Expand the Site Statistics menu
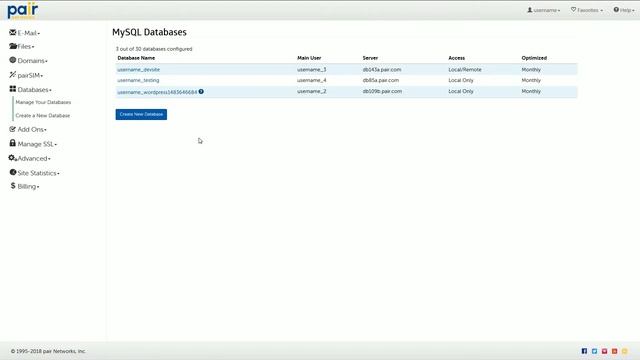640x360 pixels. tap(38, 173)
